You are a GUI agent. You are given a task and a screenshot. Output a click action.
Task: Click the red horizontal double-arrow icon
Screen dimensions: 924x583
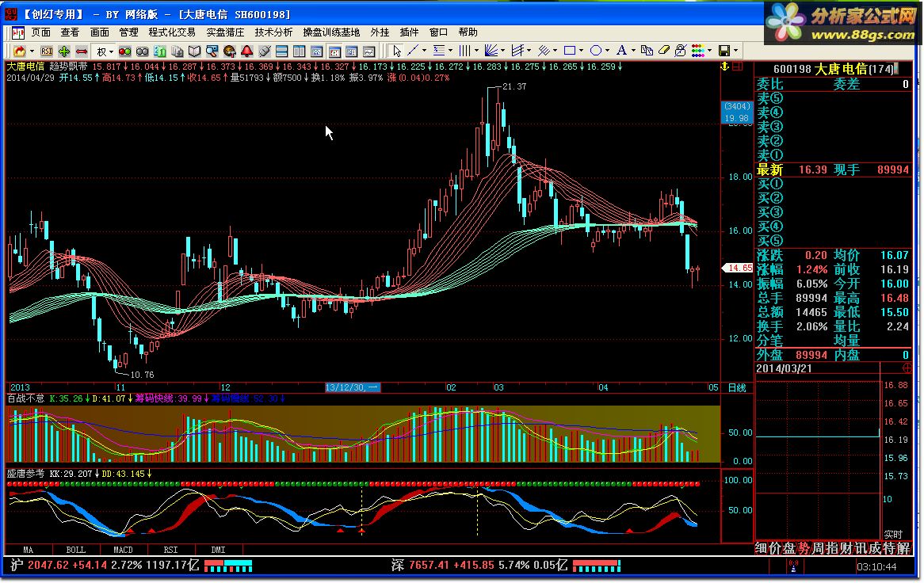(x=82, y=51)
